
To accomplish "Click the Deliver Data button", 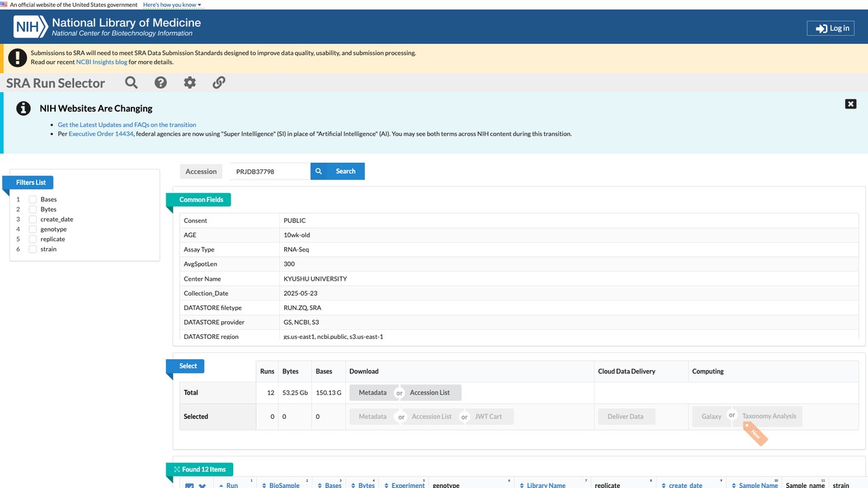I will [627, 416].
